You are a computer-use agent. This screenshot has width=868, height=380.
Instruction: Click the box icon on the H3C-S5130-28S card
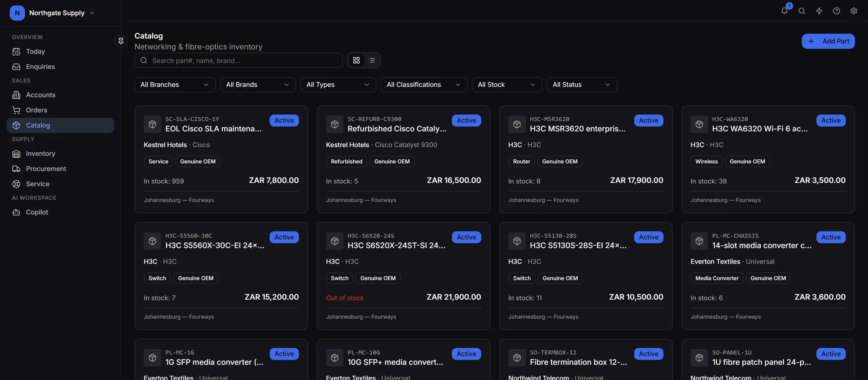point(517,241)
